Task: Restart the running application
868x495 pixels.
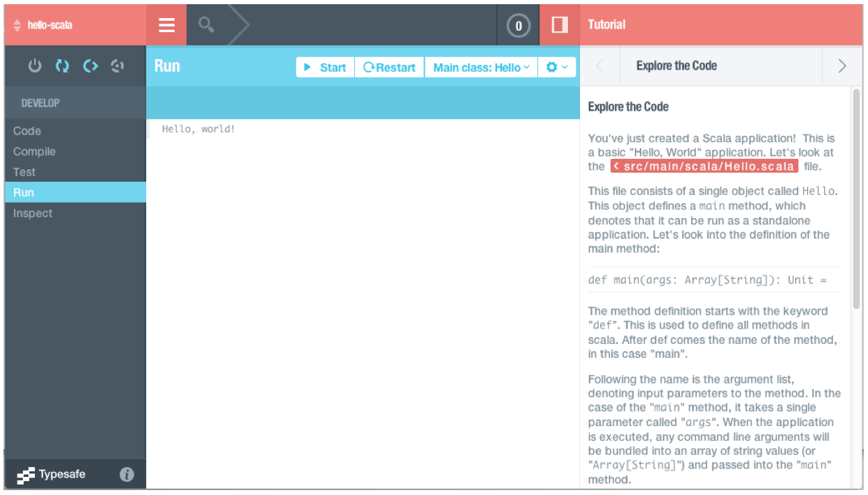Action: 390,68
